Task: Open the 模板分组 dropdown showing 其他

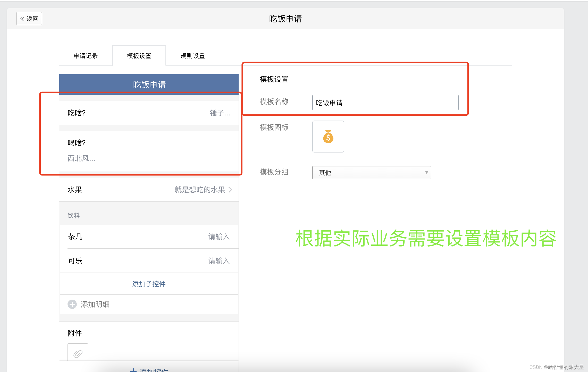Action: [372, 173]
